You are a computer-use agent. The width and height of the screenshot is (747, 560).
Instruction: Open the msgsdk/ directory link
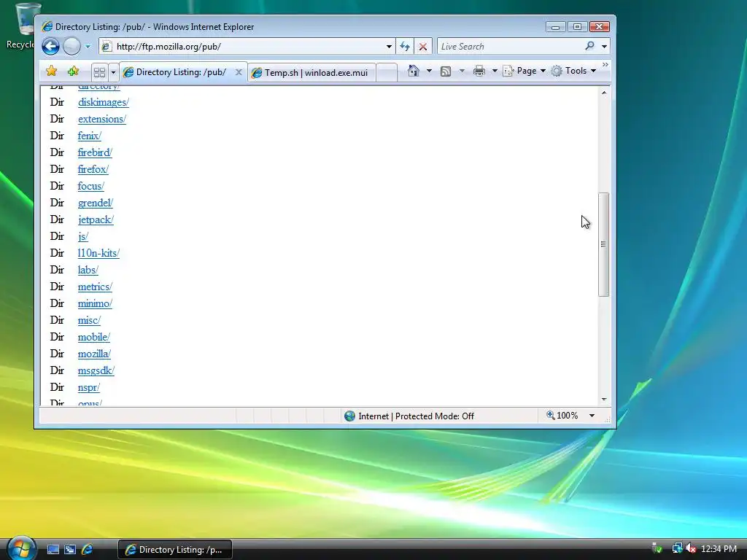point(96,370)
